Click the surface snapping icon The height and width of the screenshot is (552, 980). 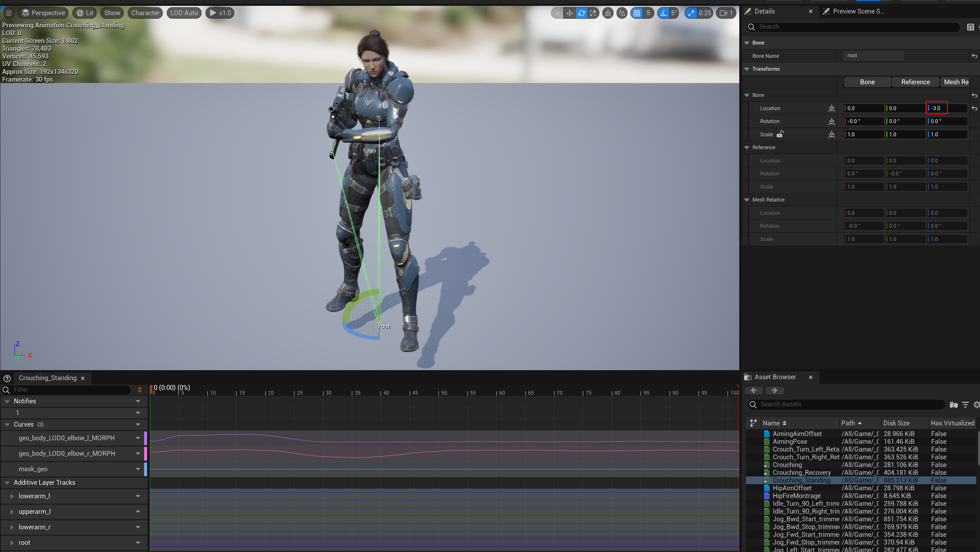click(622, 13)
